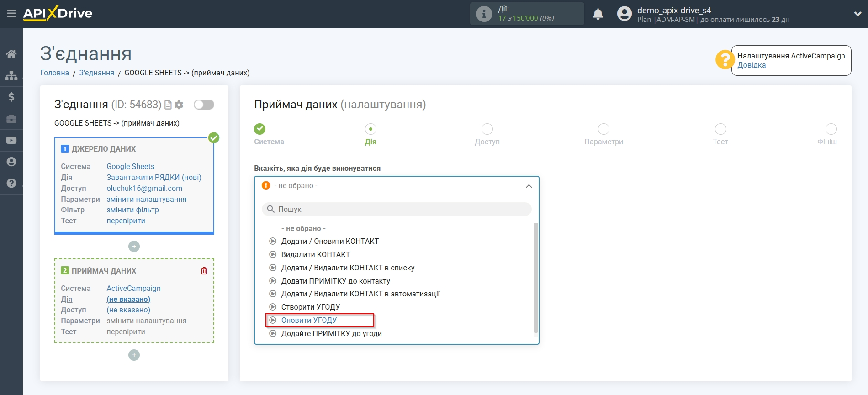Click source 'перевірити' test link
Screen dimensions: 868x395
pyautogui.click(x=126, y=221)
